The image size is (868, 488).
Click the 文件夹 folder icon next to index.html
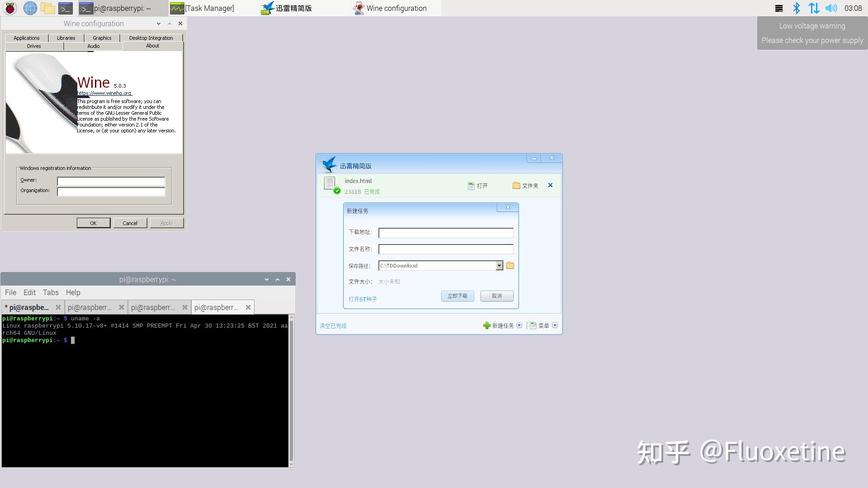[516, 185]
